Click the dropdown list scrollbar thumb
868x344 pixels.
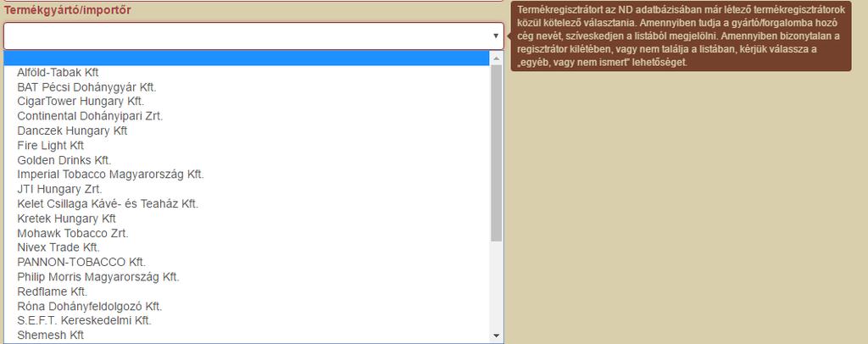(496, 153)
